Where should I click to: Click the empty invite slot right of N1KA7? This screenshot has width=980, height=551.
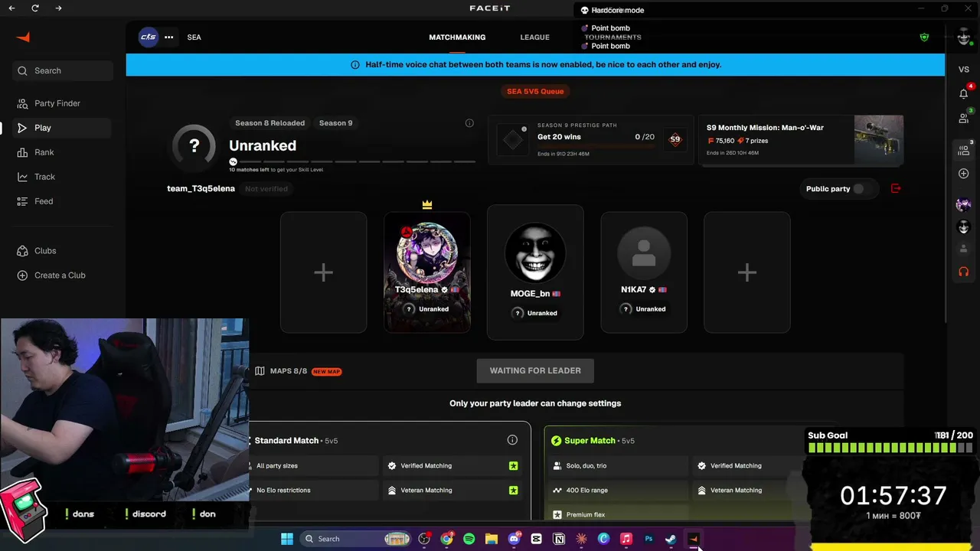747,272
